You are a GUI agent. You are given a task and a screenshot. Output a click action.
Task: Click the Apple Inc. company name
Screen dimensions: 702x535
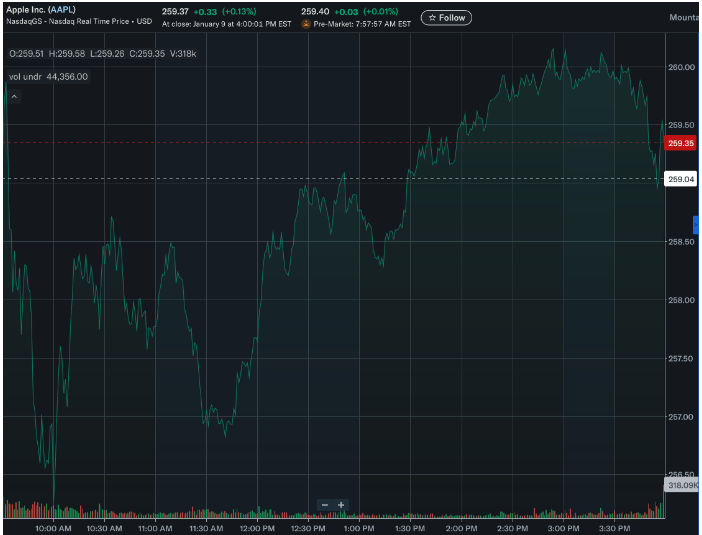[26, 9]
